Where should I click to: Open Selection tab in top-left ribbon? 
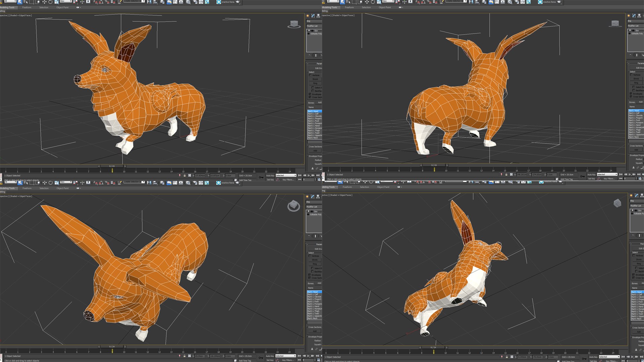pos(44,7)
